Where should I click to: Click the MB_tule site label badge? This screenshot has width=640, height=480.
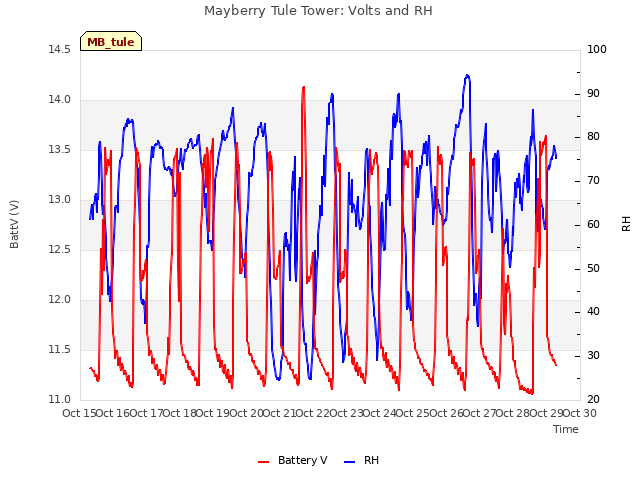pos(111,41)
